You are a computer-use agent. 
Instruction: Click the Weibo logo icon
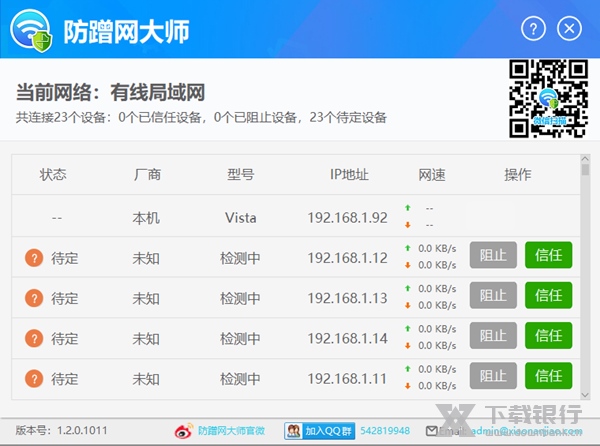point(184,431)
